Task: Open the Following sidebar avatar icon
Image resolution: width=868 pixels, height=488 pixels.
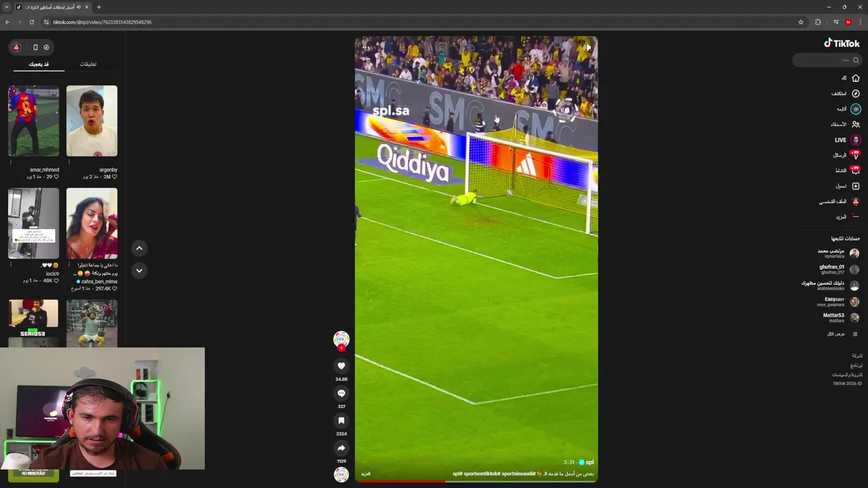Action: (x=856, y=109)
